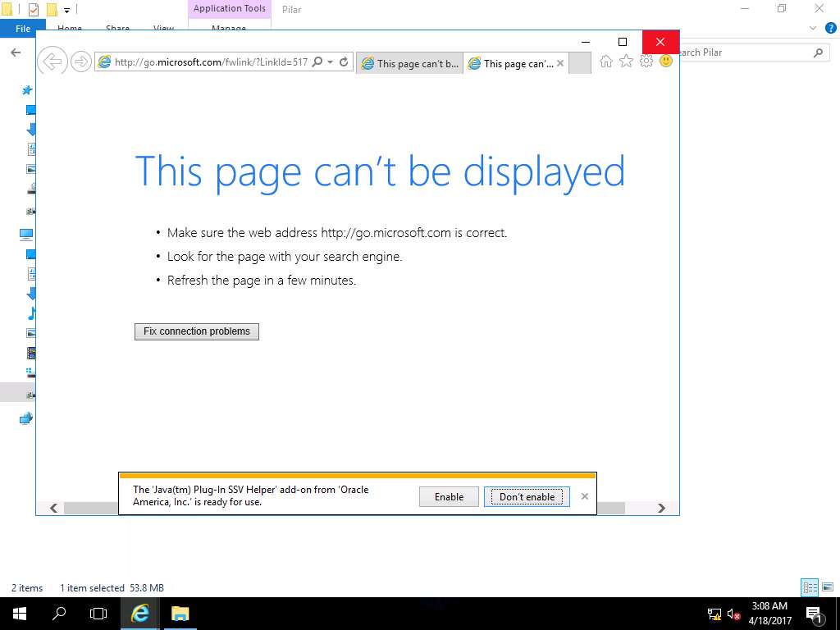Click the network tray icon with warning
Viewport: 840px width, 630px height.
tap(714, 614)
